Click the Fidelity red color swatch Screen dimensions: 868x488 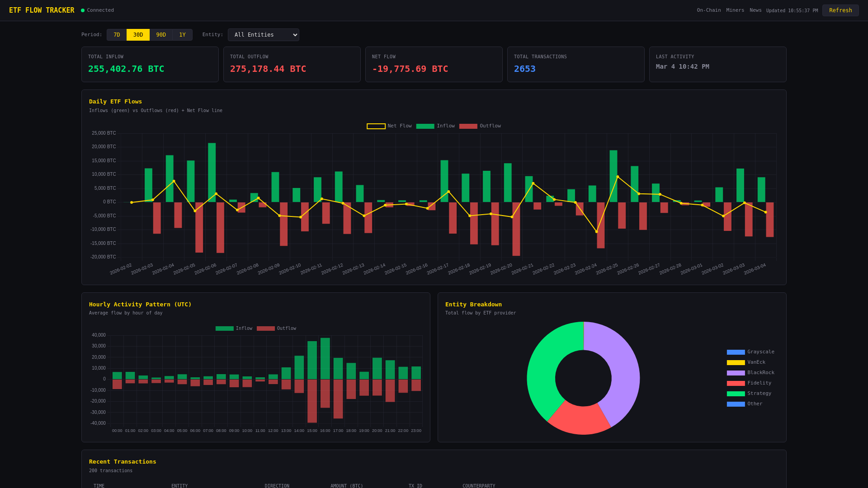coord(735,383)
